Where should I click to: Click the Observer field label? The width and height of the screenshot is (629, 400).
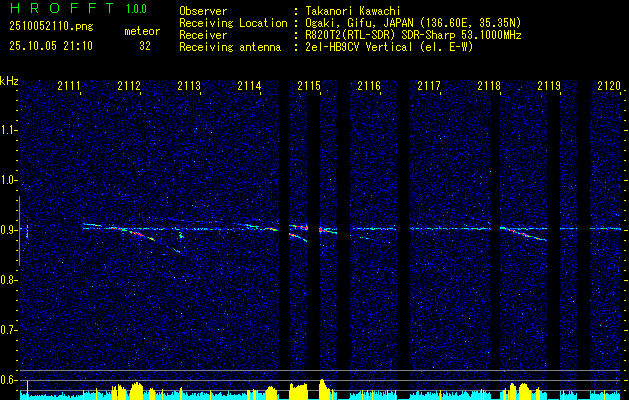(x=203, y=11)
